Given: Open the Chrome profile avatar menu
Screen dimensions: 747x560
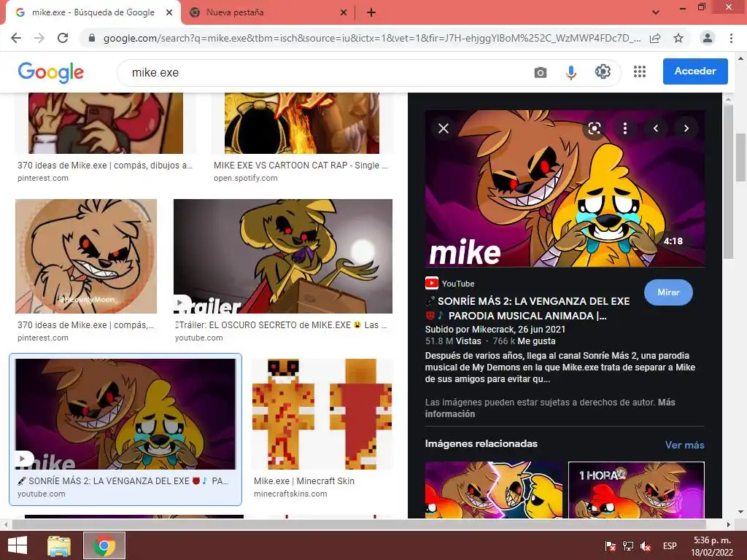Looking at the screenshot, I should pos(708,38).
